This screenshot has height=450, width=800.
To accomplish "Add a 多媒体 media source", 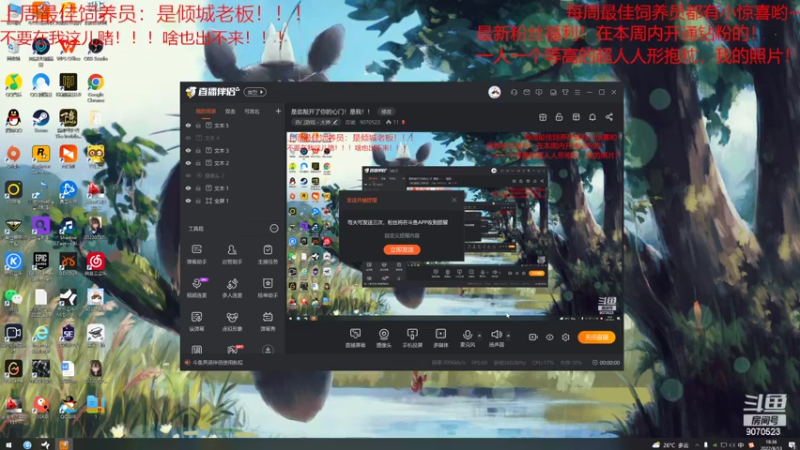I will [440, 338].
